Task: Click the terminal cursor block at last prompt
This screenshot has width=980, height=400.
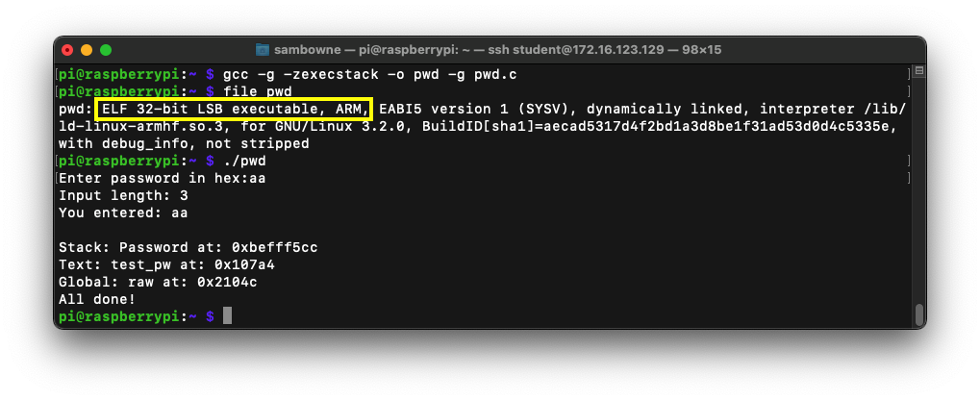Action: 227,315
